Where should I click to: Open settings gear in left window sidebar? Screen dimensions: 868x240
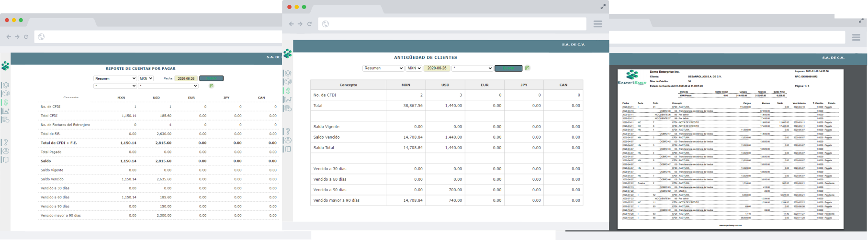(x=6, y=86)
